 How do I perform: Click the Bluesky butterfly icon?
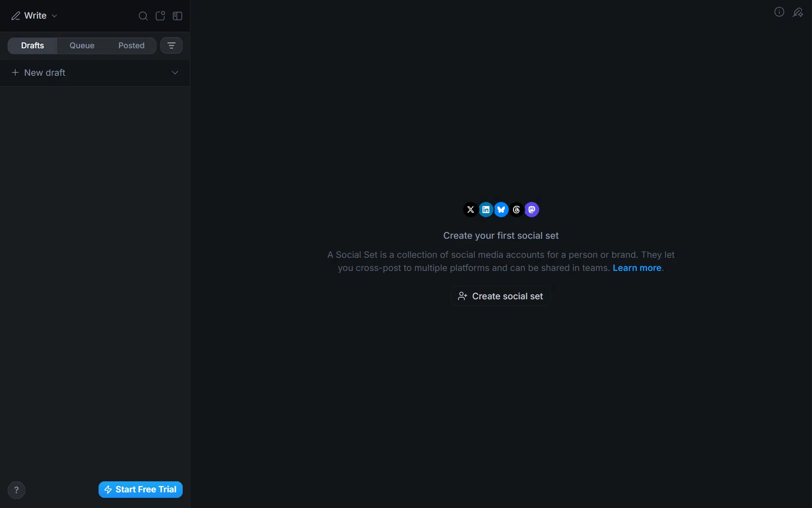[x=501, y=210]
